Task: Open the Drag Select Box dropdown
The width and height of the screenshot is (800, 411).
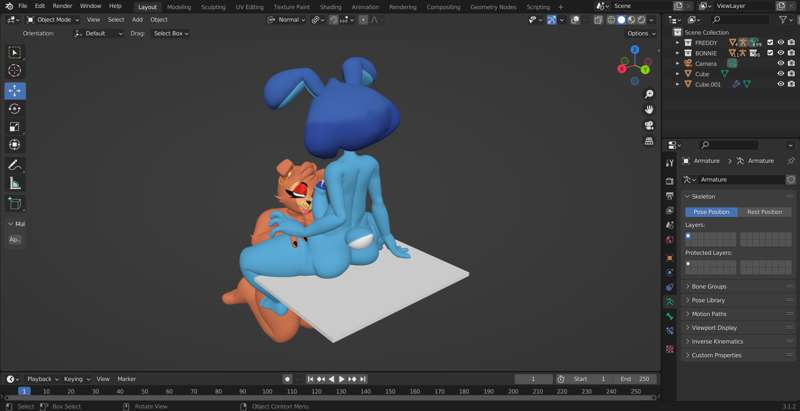Action: (x=171, y=34)
